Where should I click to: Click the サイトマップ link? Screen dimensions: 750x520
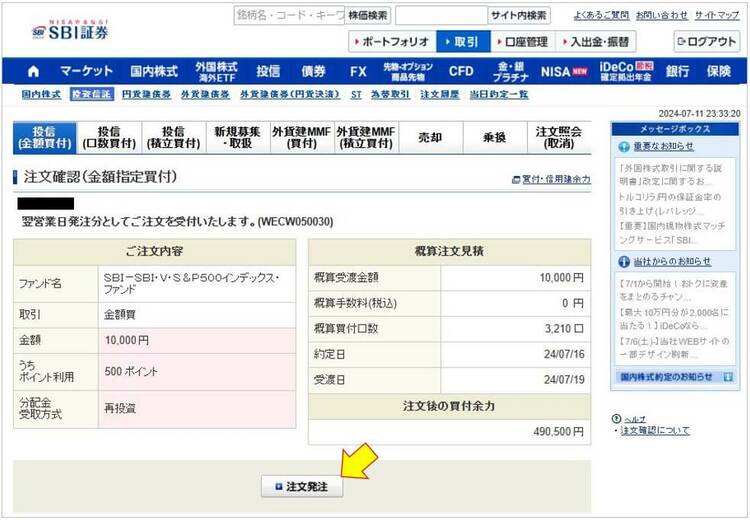(x=717, y=15)
